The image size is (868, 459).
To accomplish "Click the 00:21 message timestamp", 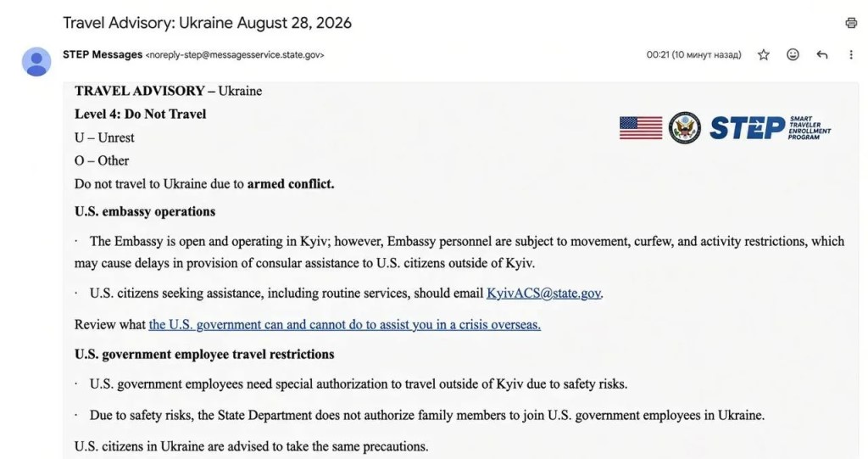I will coord(693,54).
